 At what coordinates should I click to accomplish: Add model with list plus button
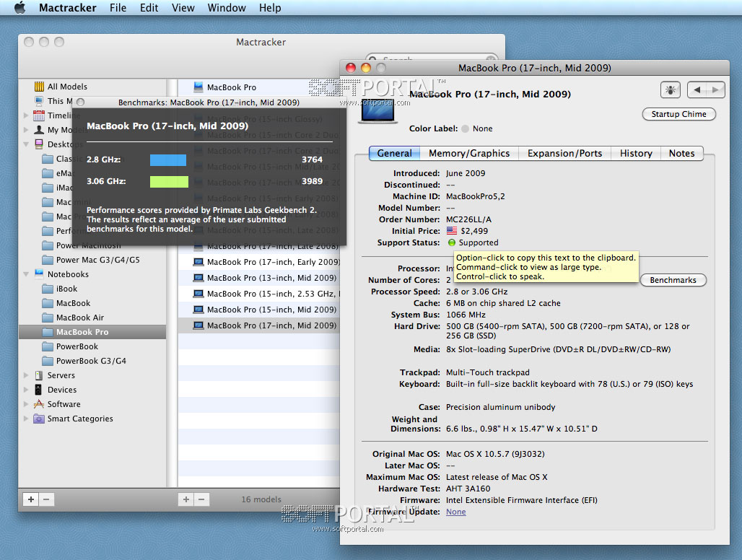(186, 499)
